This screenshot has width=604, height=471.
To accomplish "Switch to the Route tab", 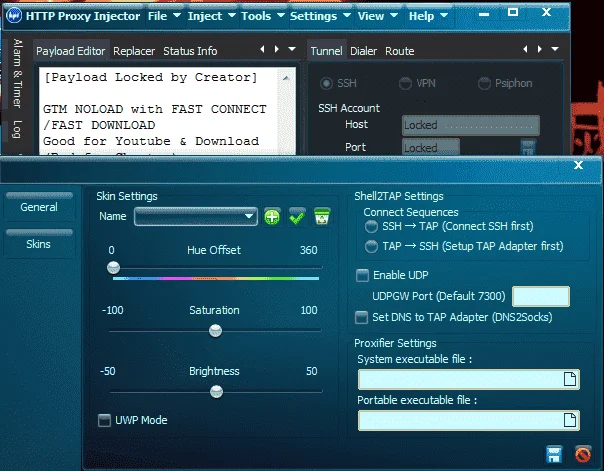I will coord(400,51).
